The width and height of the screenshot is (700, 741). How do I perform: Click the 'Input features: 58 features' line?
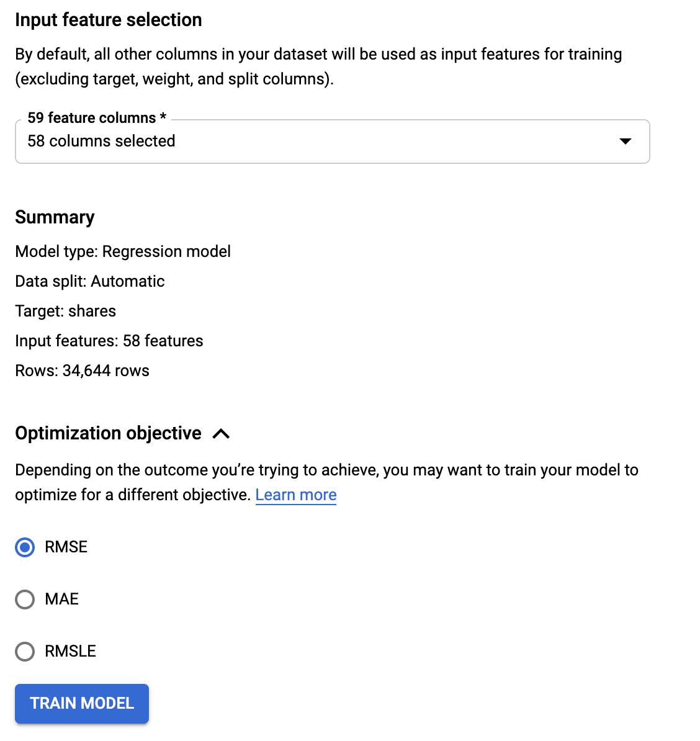click(109, 341)
